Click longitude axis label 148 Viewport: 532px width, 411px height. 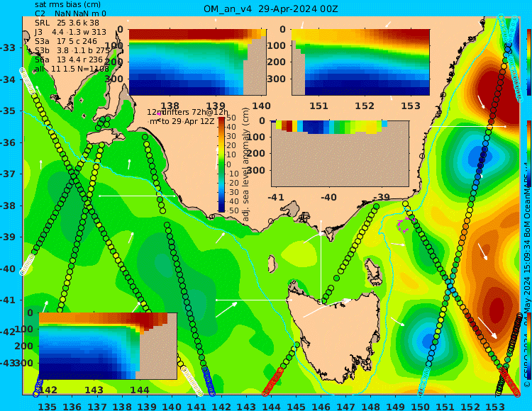370,406
